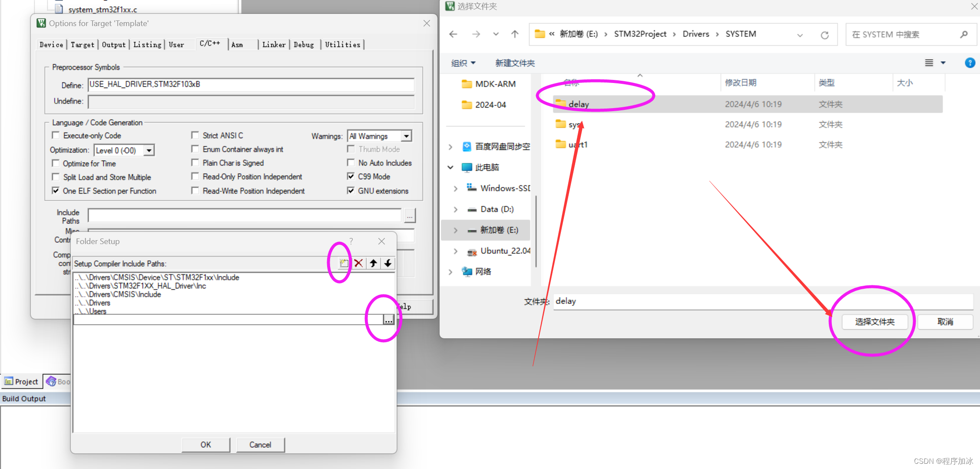Move include path down

click(x=388, y=263)
